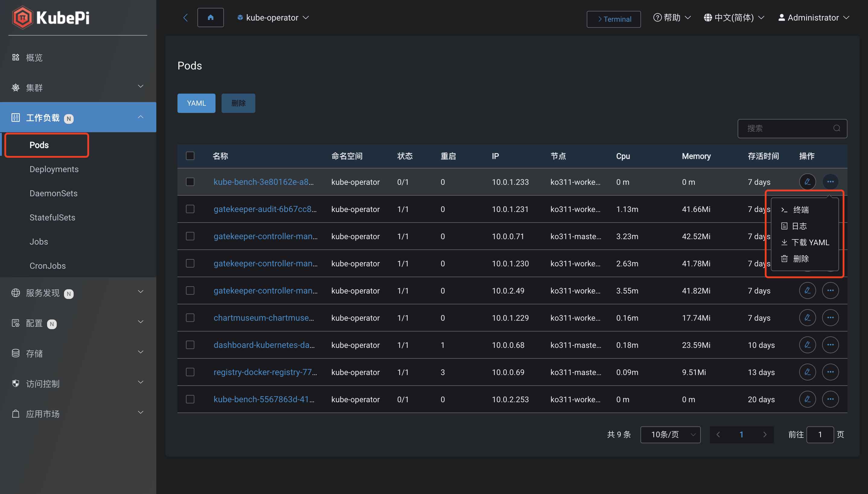Open the Terminal button in top bar
Screen dimensions: 868x494
click(x=614, y=19)
